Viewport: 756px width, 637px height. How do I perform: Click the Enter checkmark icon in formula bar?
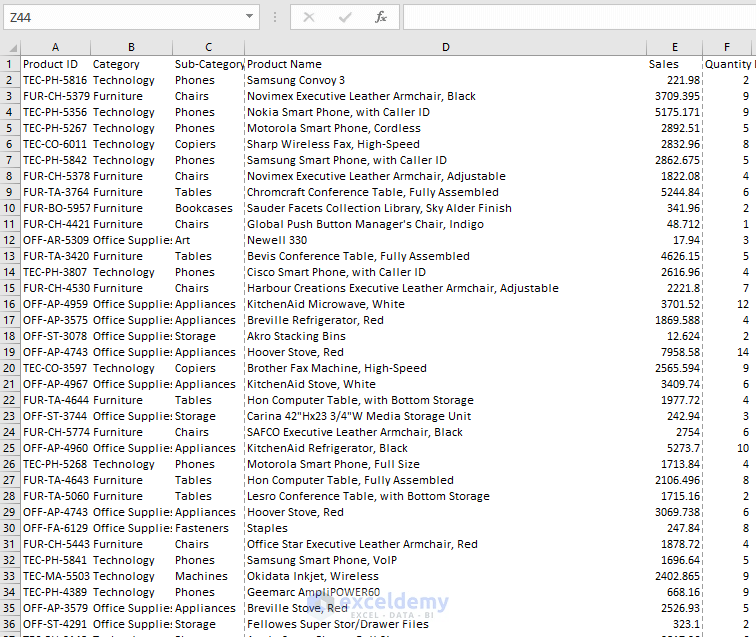(x=345, y=17)
